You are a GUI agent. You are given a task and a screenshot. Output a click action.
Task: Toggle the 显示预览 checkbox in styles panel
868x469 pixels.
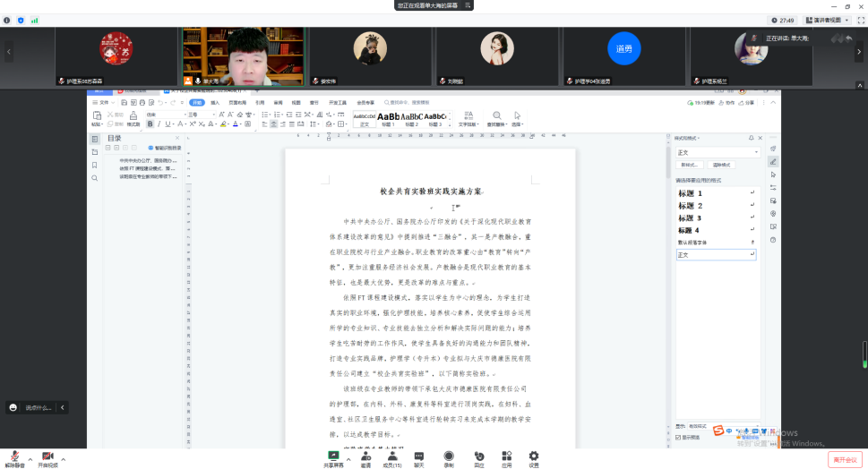[678, 437]
